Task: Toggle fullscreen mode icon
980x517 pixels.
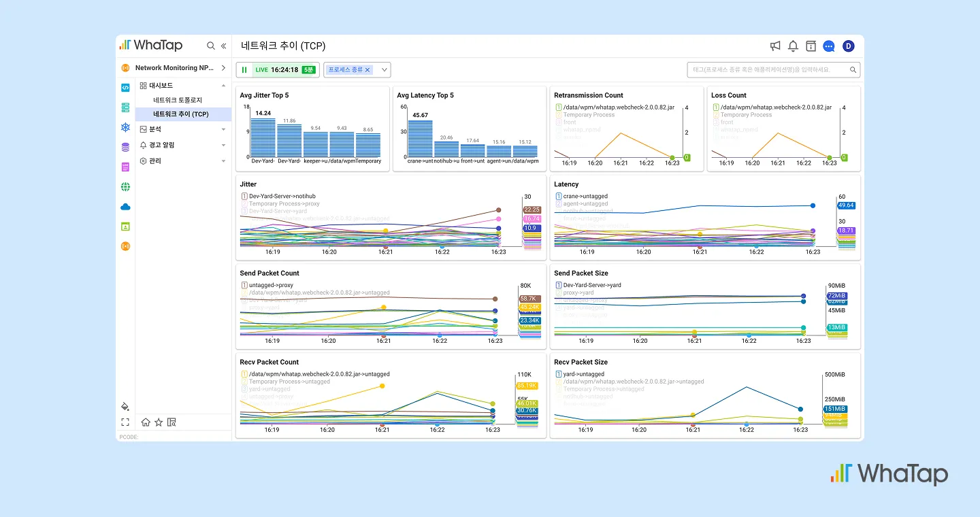Action: pos(125,422)
